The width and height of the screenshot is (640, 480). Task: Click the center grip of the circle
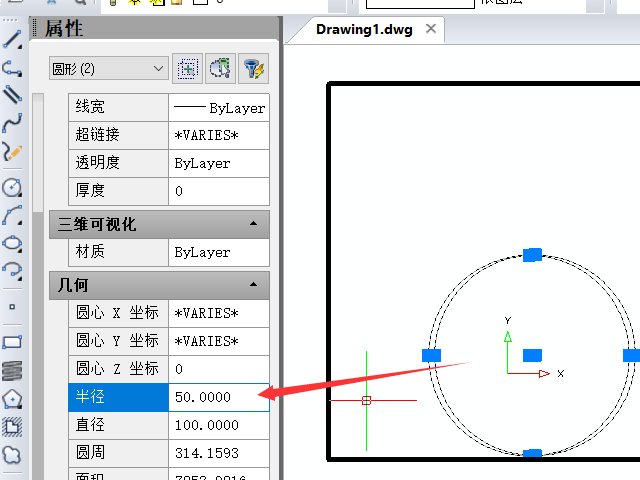[532, 356]
